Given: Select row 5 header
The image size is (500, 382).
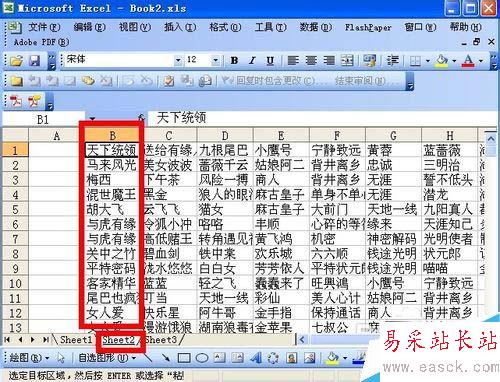Looking at the screenshot, I should pyautogui.click(x=15, y=209).
